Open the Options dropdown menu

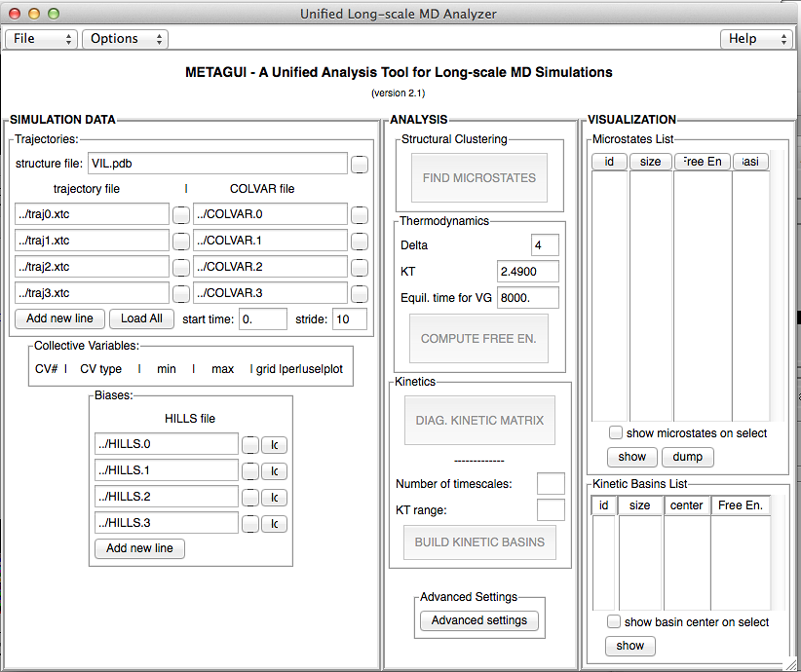(125, 39)
